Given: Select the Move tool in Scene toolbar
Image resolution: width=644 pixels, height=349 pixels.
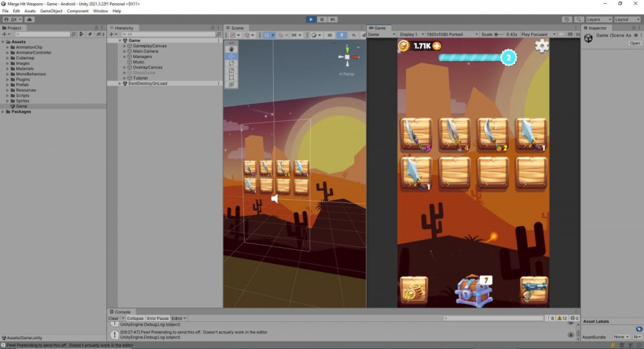Looking at the screenshot, I should tap(232, 56).
